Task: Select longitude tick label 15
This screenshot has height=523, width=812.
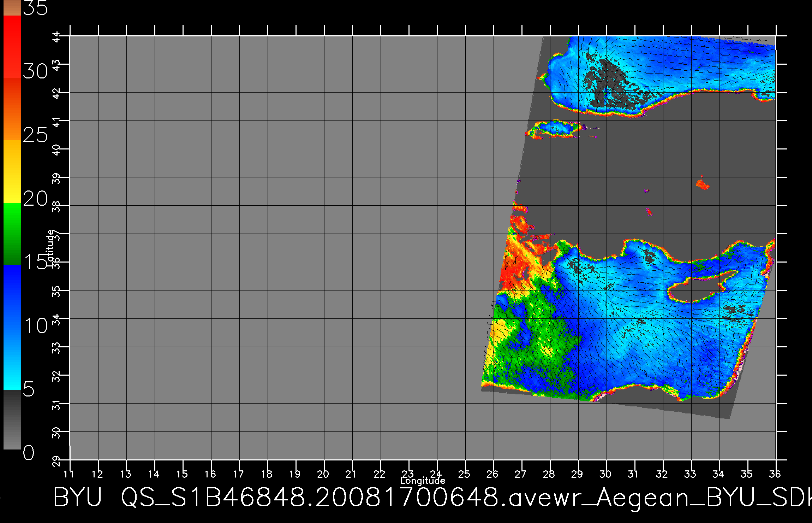Action: pyautogui.click(x=182, y=474)
